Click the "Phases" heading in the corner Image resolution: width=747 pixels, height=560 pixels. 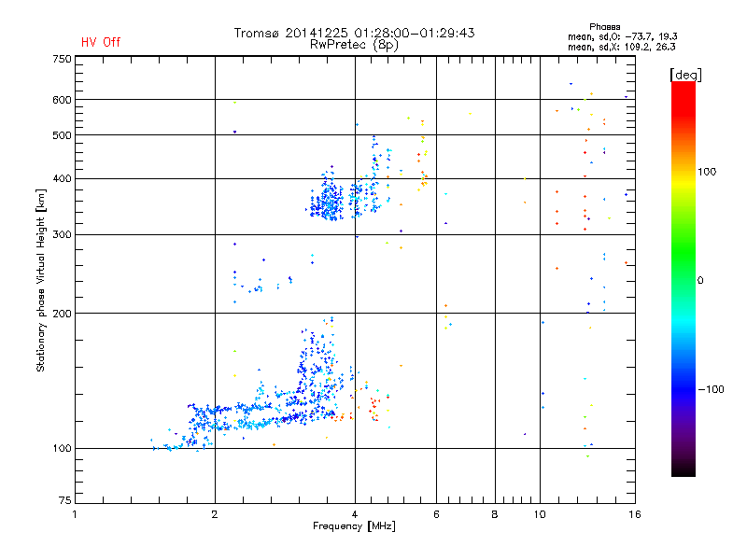[604, 27]
